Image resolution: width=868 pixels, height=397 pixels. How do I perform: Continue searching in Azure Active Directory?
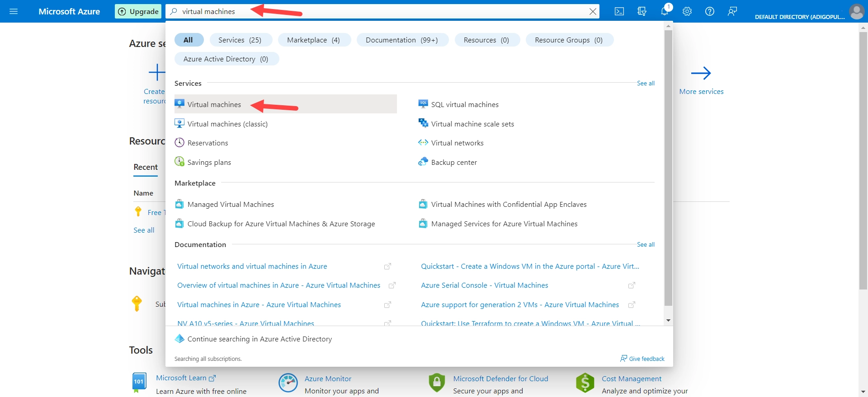pos(259,339)
